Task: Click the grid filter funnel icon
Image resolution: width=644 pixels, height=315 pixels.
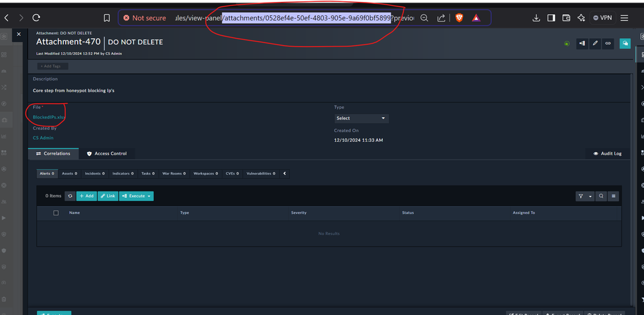Action: pos(581,196)
